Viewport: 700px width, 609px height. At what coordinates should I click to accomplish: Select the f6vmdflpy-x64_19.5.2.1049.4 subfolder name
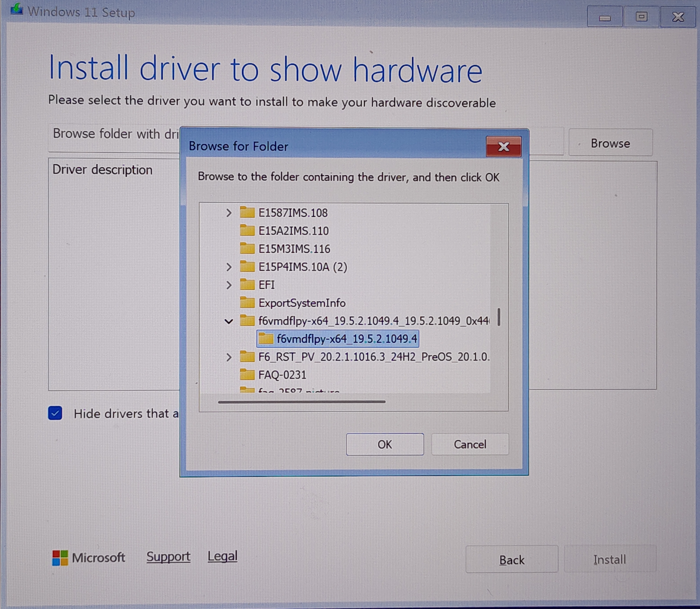click(x=347, y=339)
